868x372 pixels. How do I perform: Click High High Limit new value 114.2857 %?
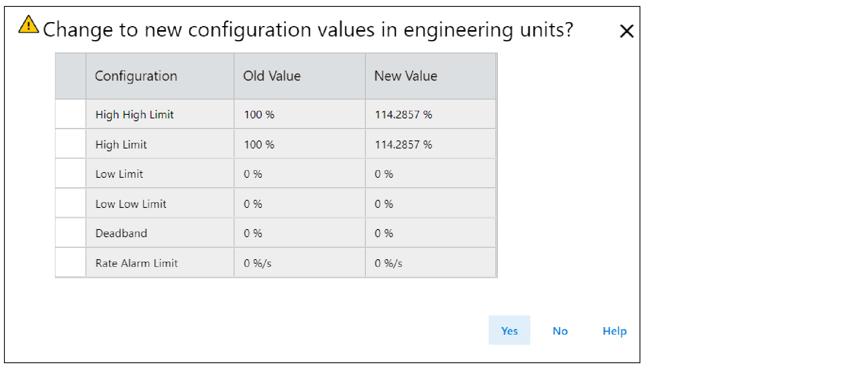403,115
